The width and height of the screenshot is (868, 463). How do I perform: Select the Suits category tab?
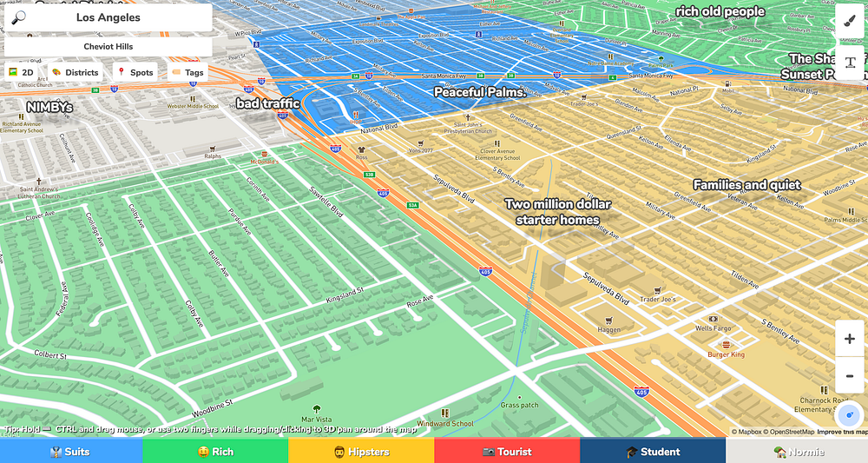[71, 452]
